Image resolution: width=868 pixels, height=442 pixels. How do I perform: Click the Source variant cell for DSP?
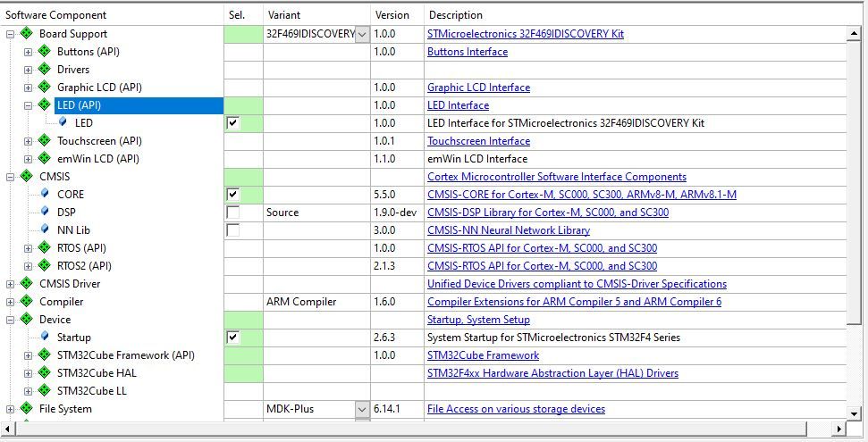click(316, 212)
